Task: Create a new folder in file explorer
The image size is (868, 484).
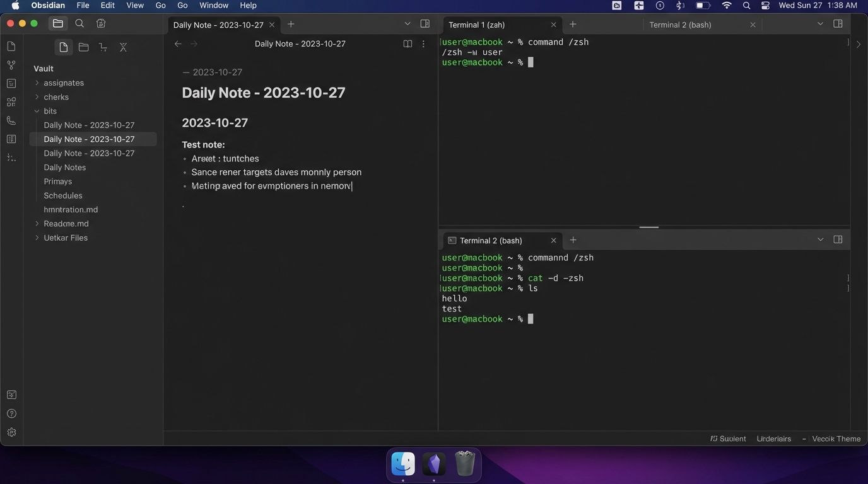Action: point(83,47)
